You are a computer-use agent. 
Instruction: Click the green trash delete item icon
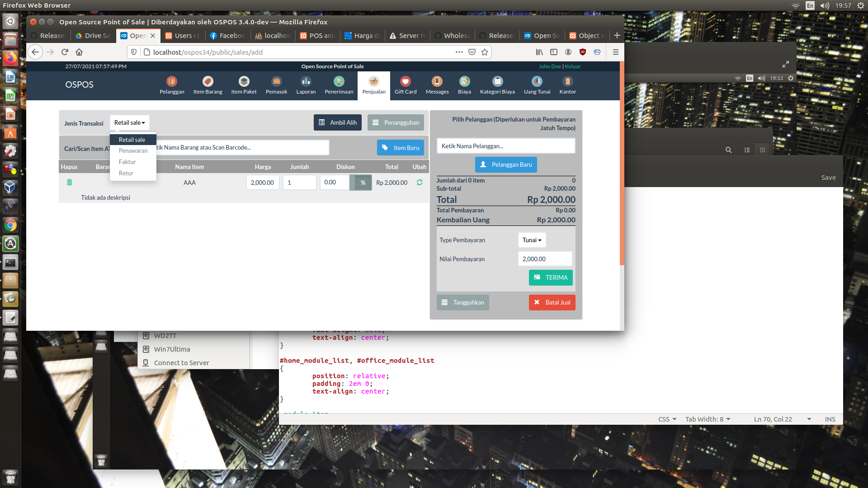click(70, 182)
